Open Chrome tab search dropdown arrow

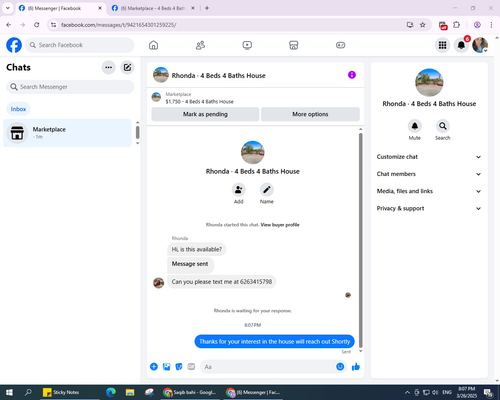coord(8,8)
